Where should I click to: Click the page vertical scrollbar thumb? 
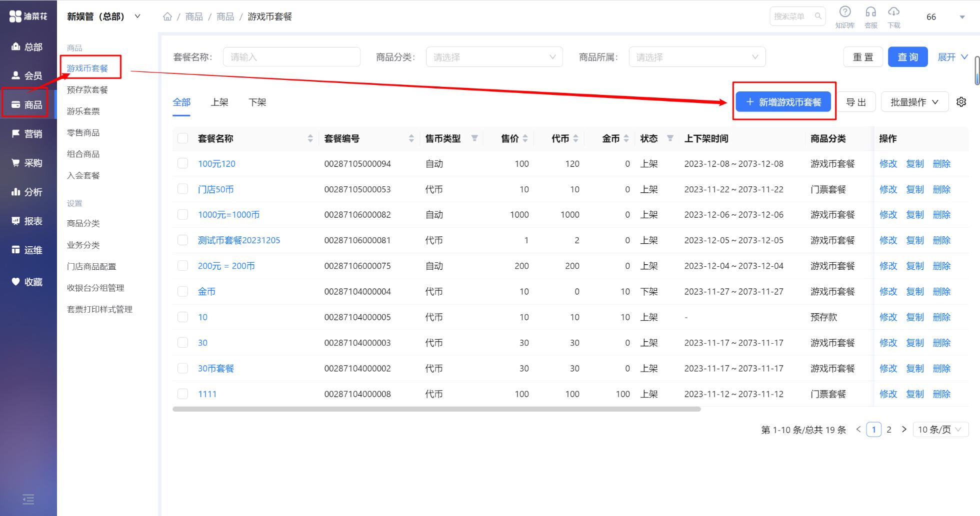pos(977,71)
